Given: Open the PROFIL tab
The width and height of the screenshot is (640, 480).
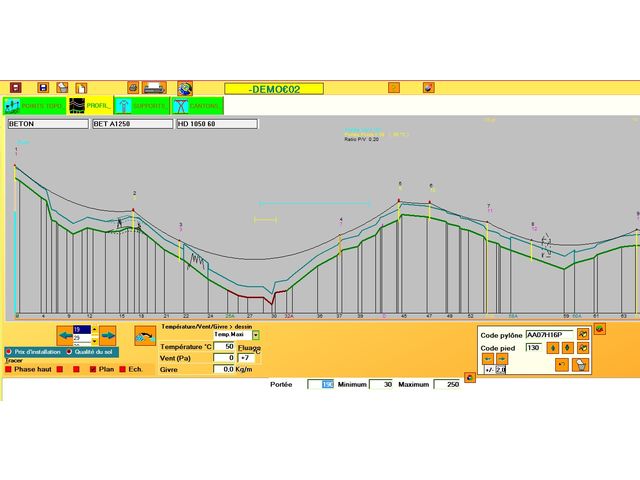Looking at the screenshot, I should tap(89, 105).
